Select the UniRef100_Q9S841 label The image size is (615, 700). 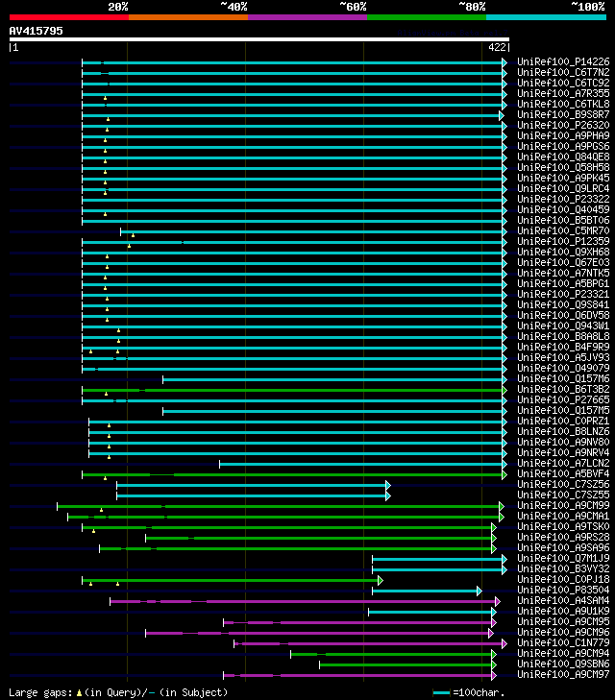tap(563, 305)
